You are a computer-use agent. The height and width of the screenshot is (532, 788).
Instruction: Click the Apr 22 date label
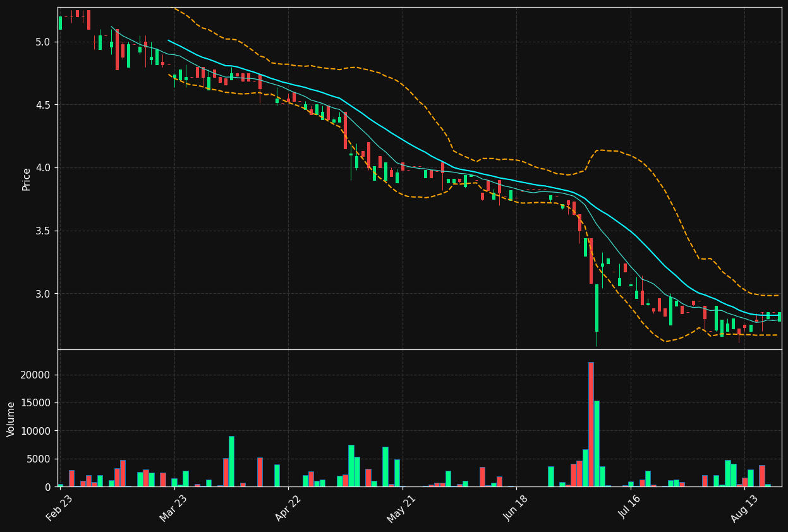point(288,507)
